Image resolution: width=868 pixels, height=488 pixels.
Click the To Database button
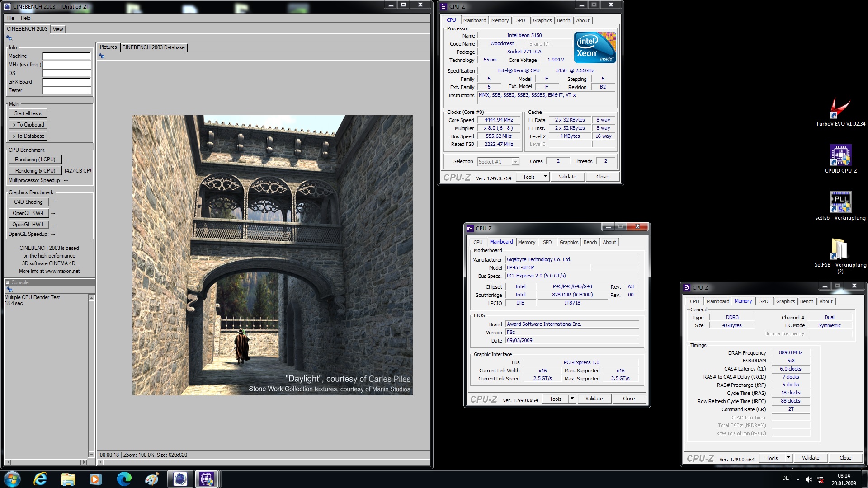coord(28,136)
